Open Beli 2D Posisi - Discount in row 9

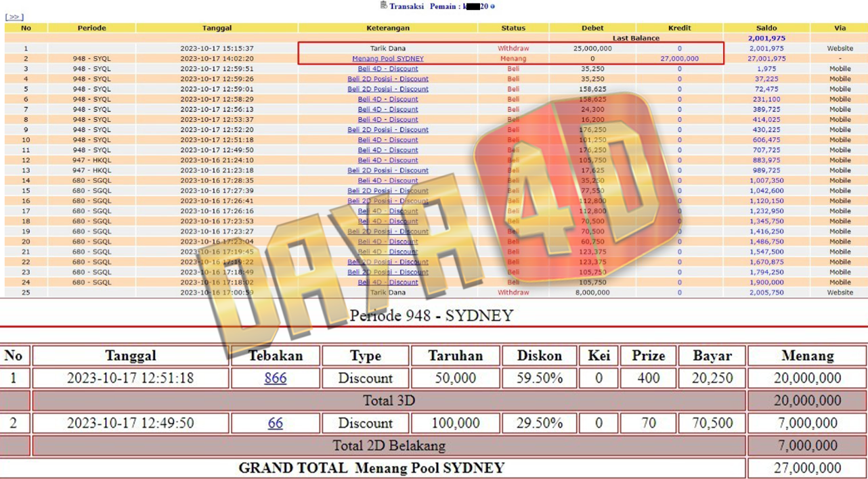tap(387, 130)
